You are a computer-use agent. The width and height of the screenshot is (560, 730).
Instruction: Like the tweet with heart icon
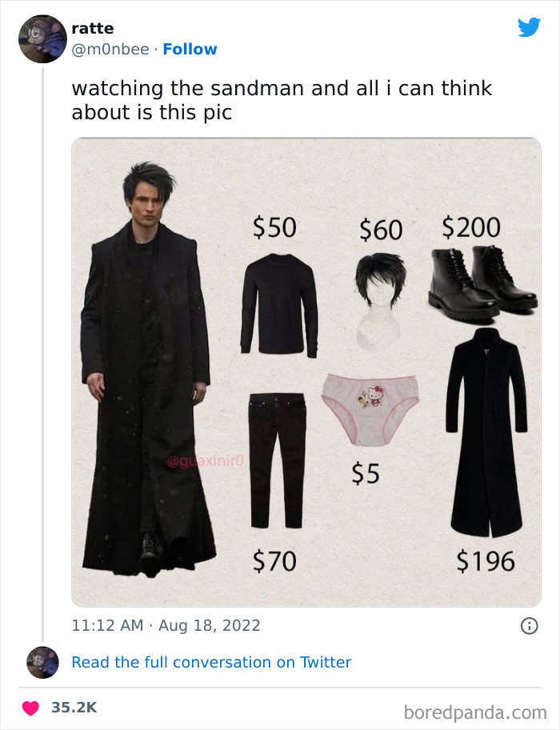(30, 708)
